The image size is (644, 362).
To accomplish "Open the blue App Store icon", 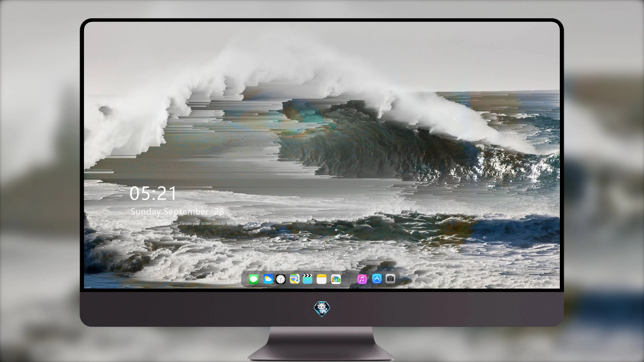I will 377,279.
